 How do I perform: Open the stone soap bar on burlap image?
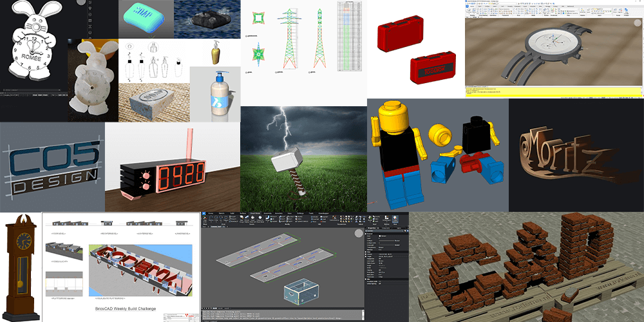[x=154, y=102]
